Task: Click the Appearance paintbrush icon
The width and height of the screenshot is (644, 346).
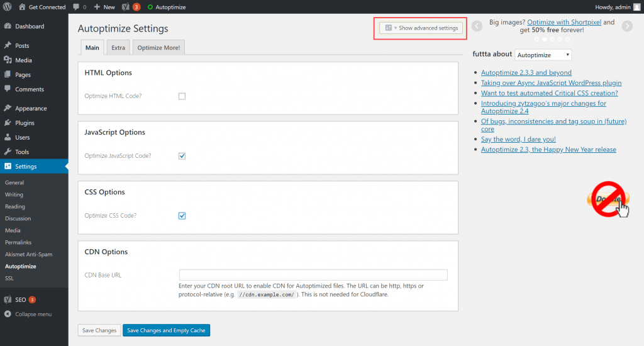Action: coord(8,108)
